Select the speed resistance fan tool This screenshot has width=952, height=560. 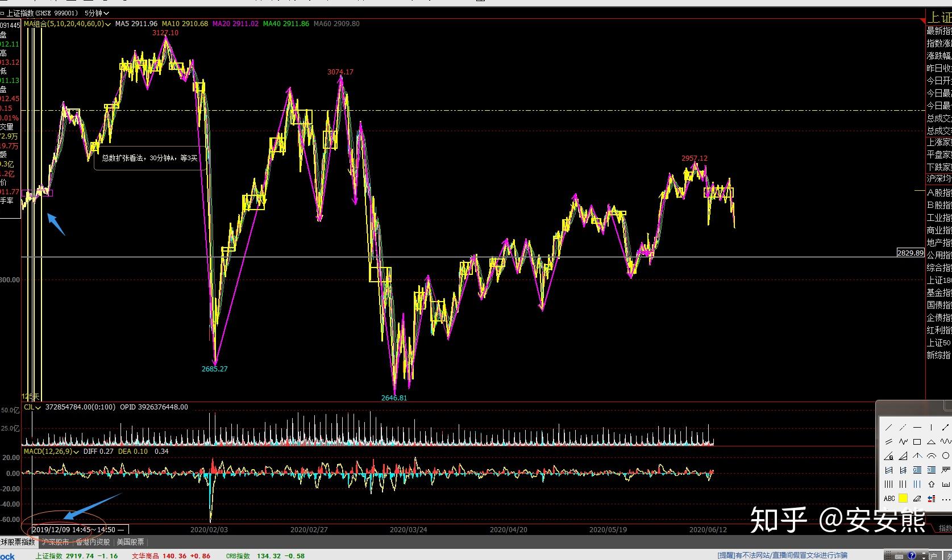tap(903, 455)
